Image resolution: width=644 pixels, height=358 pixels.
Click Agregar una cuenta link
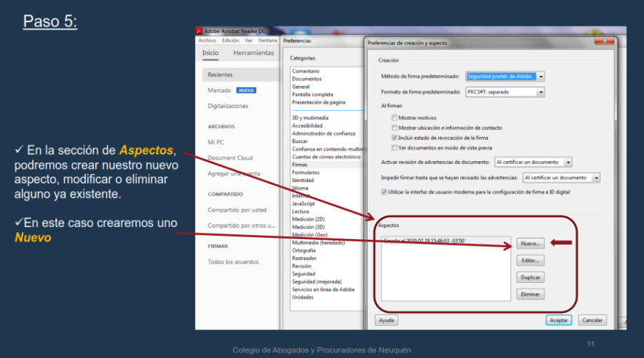pos(234,173)
